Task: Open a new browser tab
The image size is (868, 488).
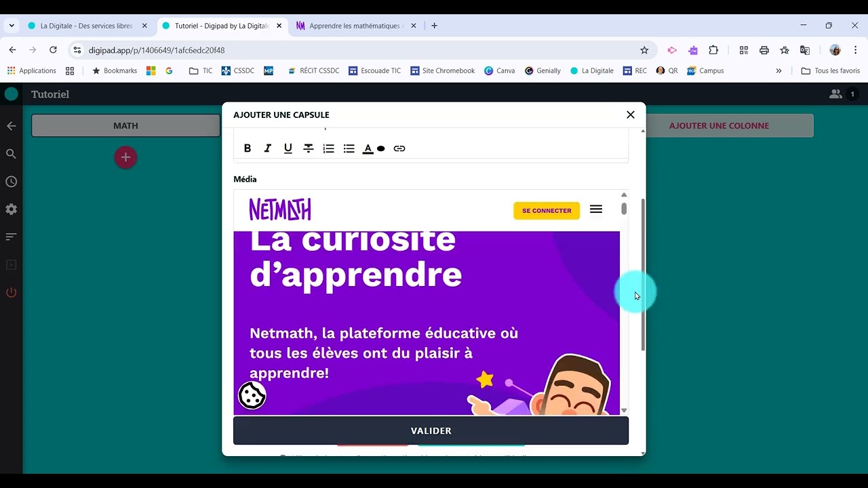Action: click(x=434, y=26)
